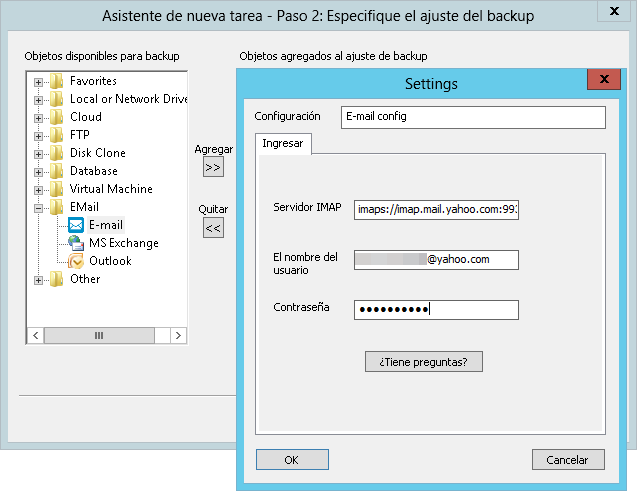Click the Cancelar button
Viewport: 637px width, 491px height.
(x=568, y=460)
